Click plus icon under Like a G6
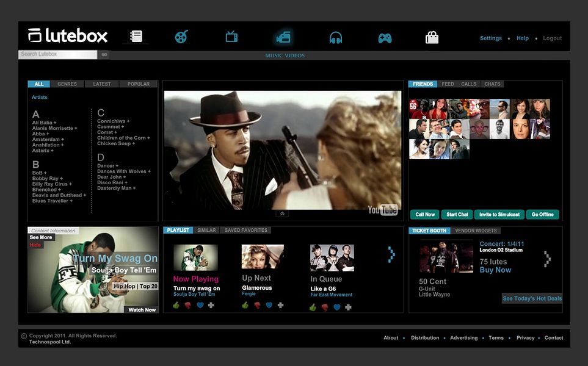This screenshot has height=366, width=588. click(349, 307)
